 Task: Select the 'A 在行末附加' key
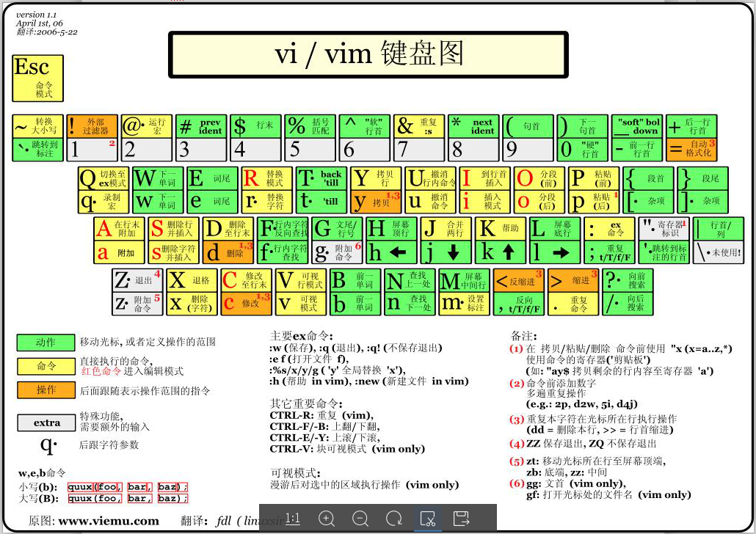click(x=119, y=228)
